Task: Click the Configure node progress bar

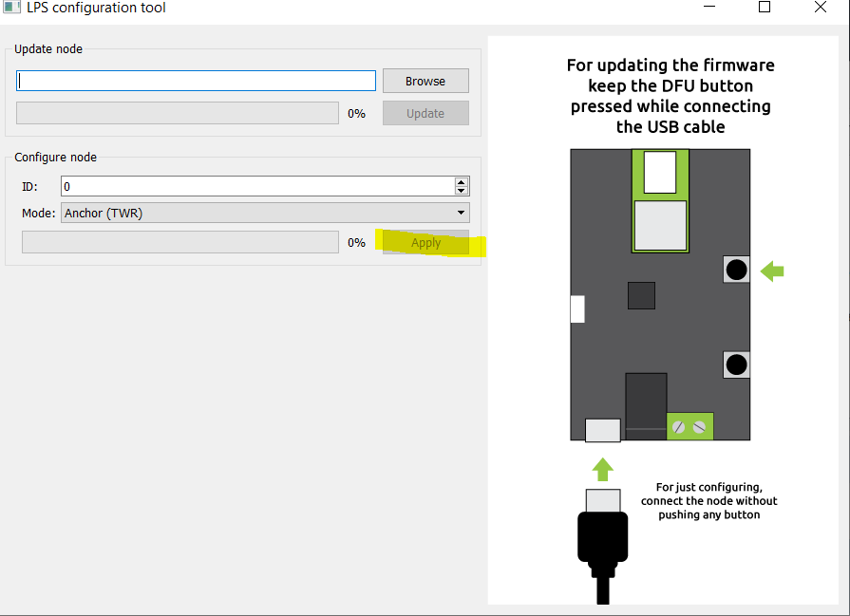Action: pyautogui.click(x=180, y=243)
